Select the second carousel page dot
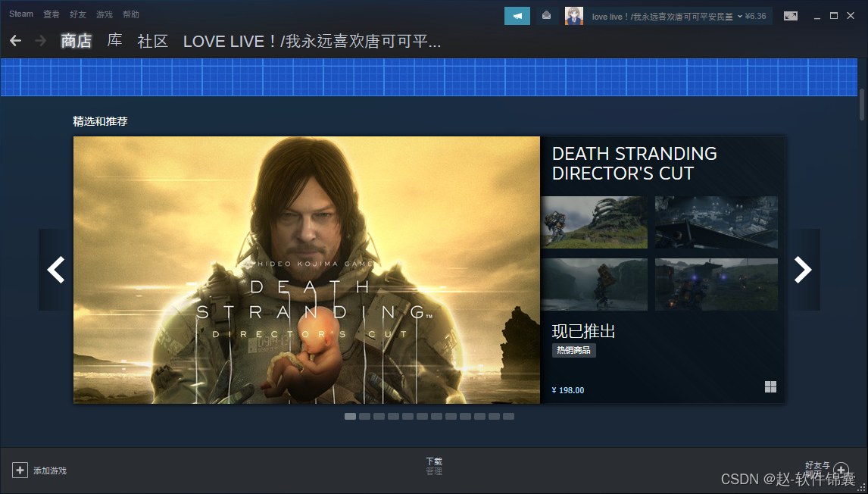The width and height of the screenshot is (868, 494). pos(365,417)
